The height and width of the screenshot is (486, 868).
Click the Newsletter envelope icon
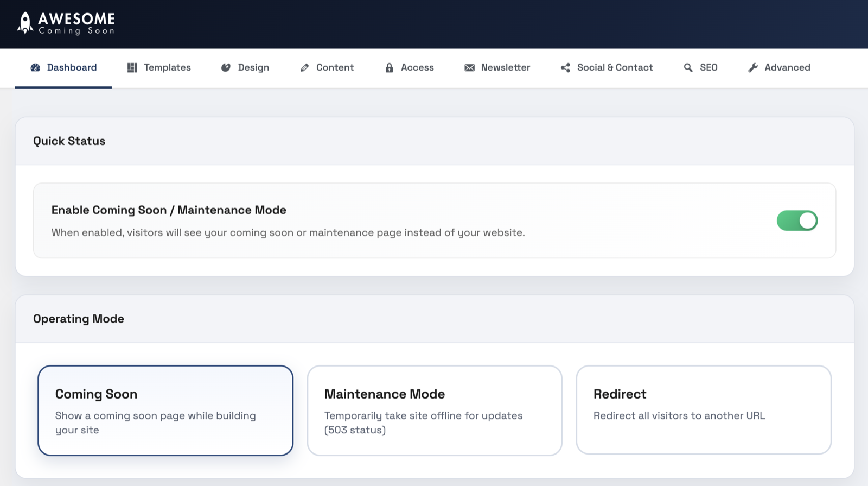[469, 67]
